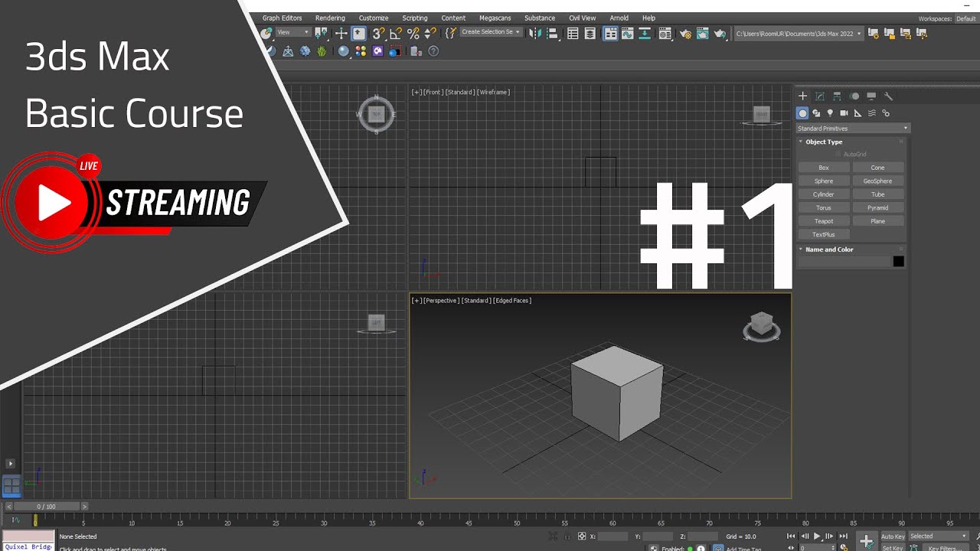Click the object name input field
This screenshot has width=980, height=551.
point(844,262)
